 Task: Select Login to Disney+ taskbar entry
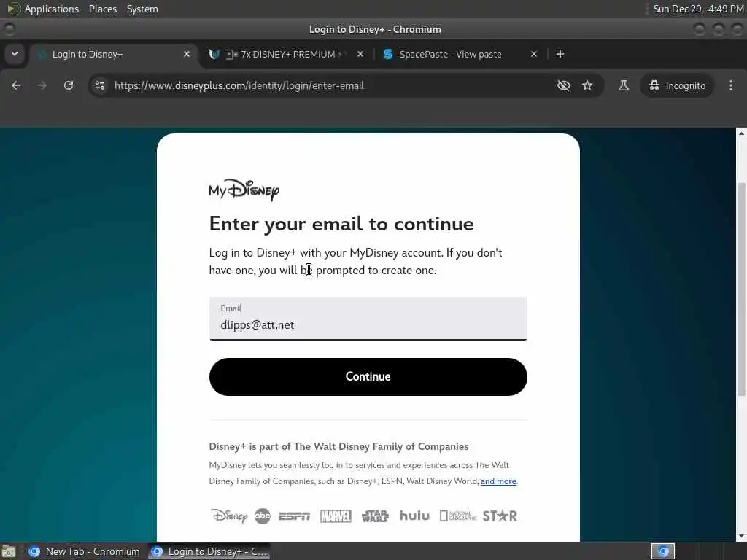(x=209, y=551)
